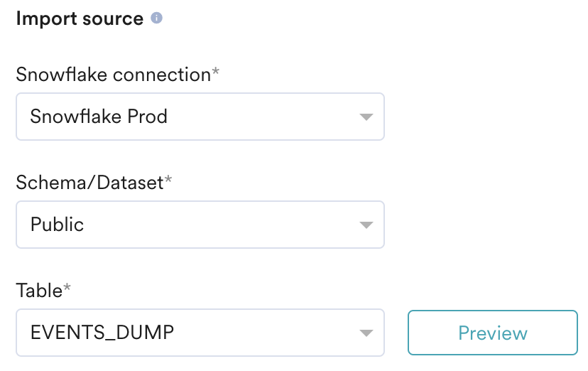Click the 'EVENTS_DUMP' selected table text
588x371 pixels.
(102, 333)
